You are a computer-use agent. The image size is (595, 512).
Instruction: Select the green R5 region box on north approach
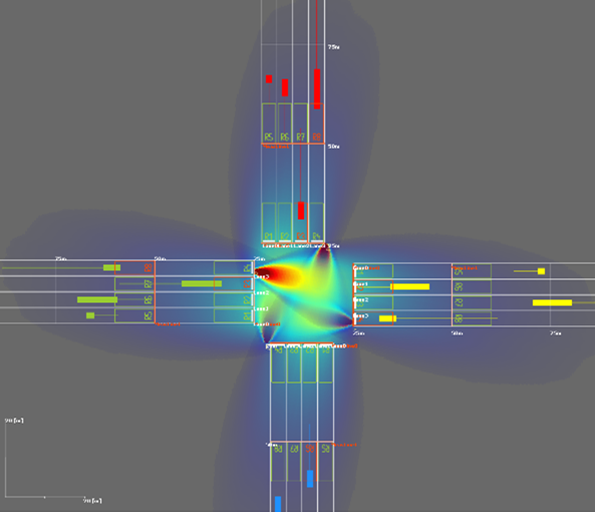point(269,123)
